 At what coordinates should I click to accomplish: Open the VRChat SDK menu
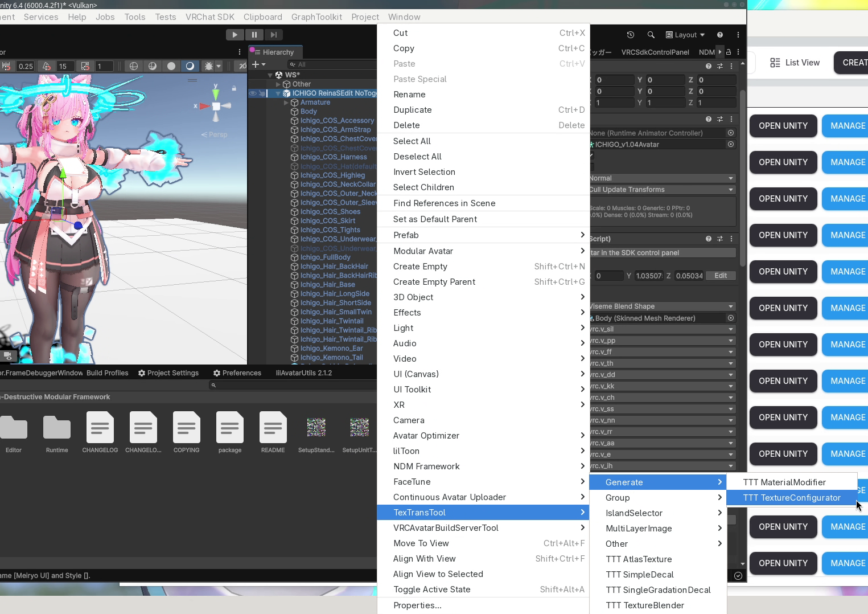[209, 17]
